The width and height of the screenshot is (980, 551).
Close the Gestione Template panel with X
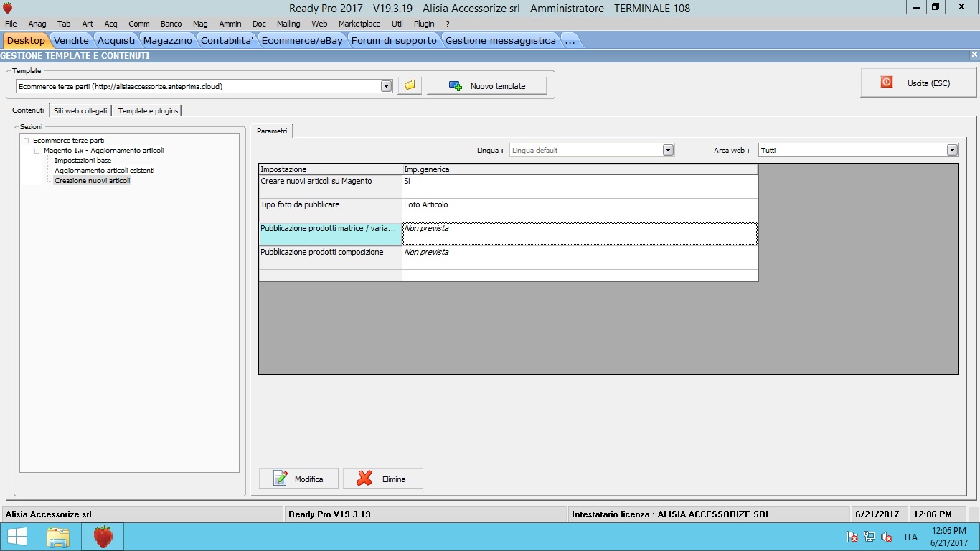pyautogui.click(x=974, y=55)
